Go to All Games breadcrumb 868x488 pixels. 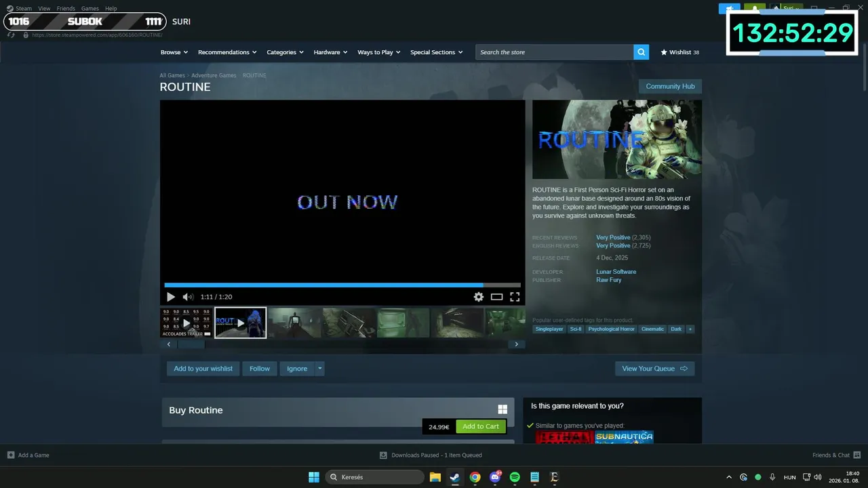tap(172, 75)
